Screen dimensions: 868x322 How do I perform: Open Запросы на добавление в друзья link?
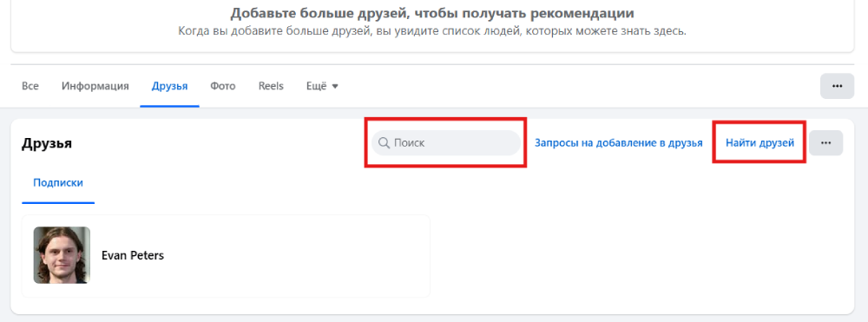point(618,142)
